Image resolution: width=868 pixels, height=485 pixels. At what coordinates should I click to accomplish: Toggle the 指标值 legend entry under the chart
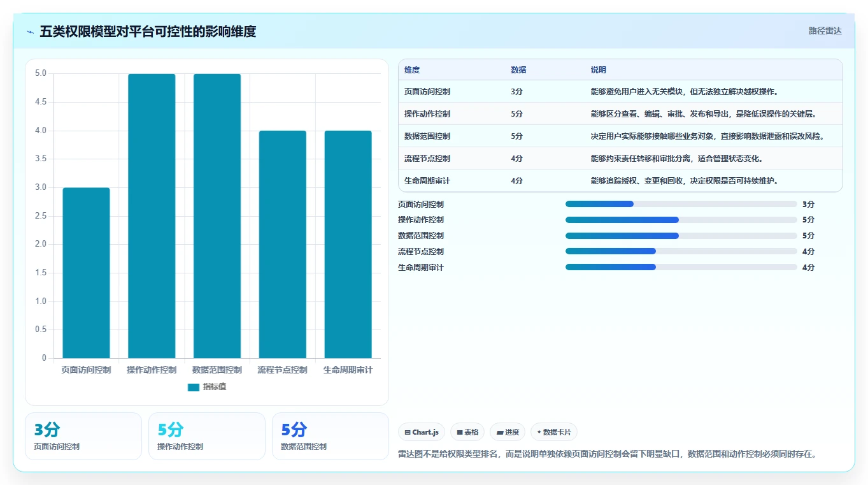click(x=207, y=387)
